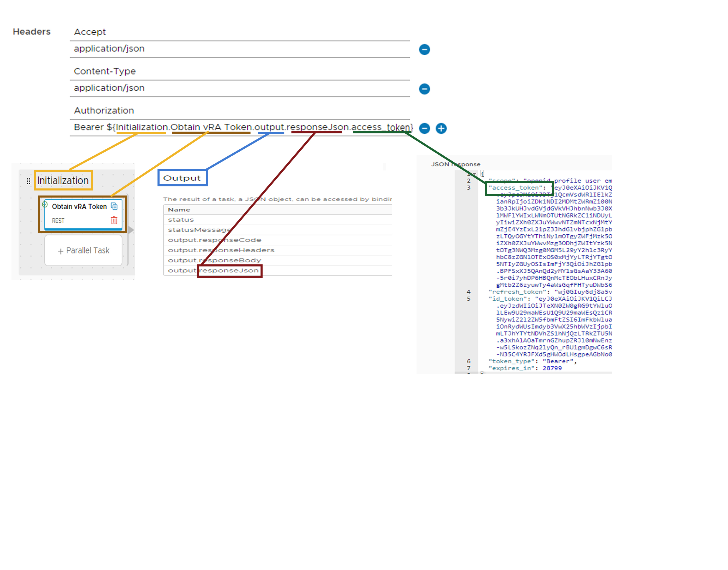This screenshot has height=570, width=728.
Task: Select the Obtain vRA Token task card
Action: (x=80, y=213)
